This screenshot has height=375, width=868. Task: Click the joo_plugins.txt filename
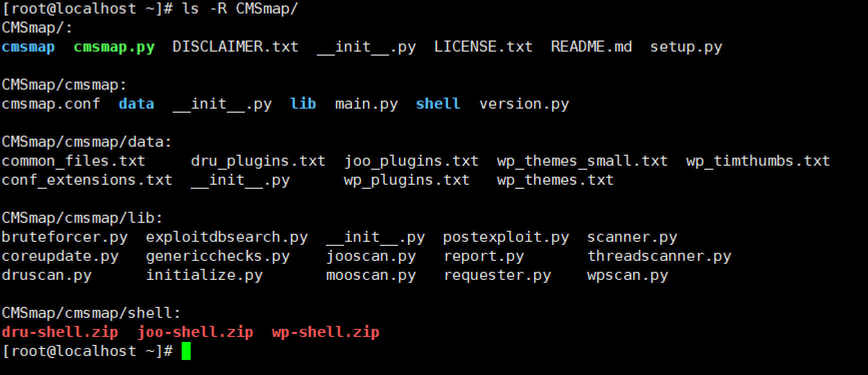click(411, 161)
